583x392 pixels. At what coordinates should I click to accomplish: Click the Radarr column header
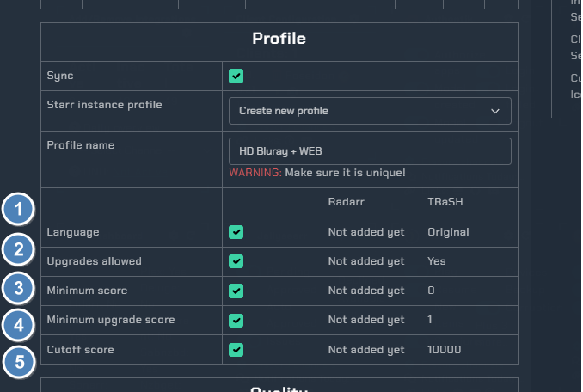(x=347, y=202)
